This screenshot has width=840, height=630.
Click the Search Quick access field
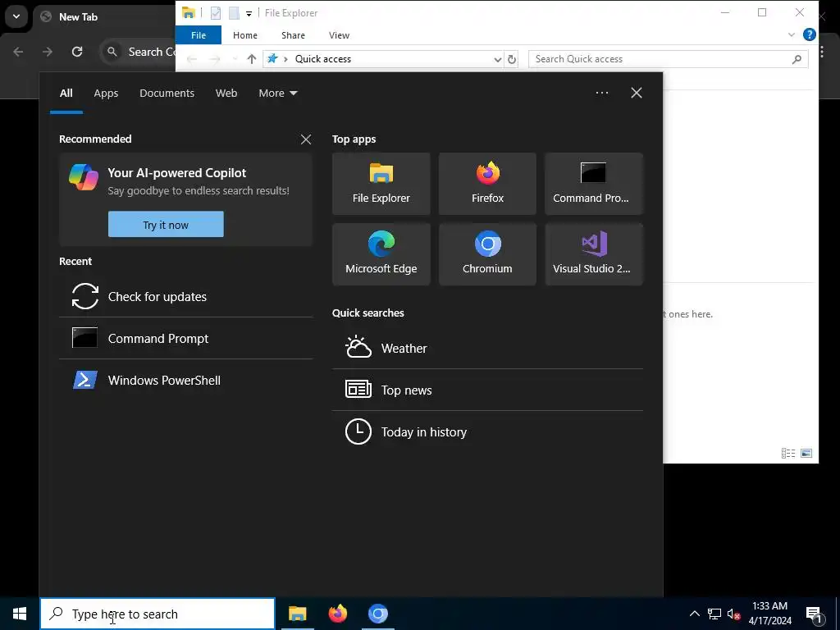point(668,59)
